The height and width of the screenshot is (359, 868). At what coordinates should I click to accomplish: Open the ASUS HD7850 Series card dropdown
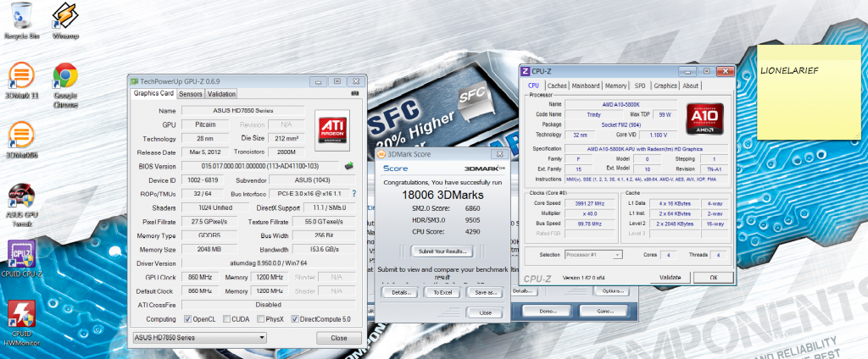(200, 338)
